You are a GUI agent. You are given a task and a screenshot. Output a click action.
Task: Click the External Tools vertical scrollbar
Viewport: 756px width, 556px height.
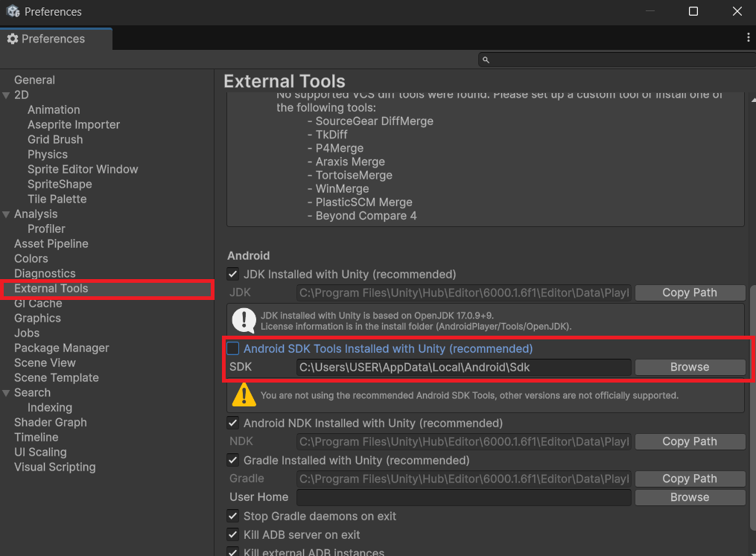click(752, 407)
